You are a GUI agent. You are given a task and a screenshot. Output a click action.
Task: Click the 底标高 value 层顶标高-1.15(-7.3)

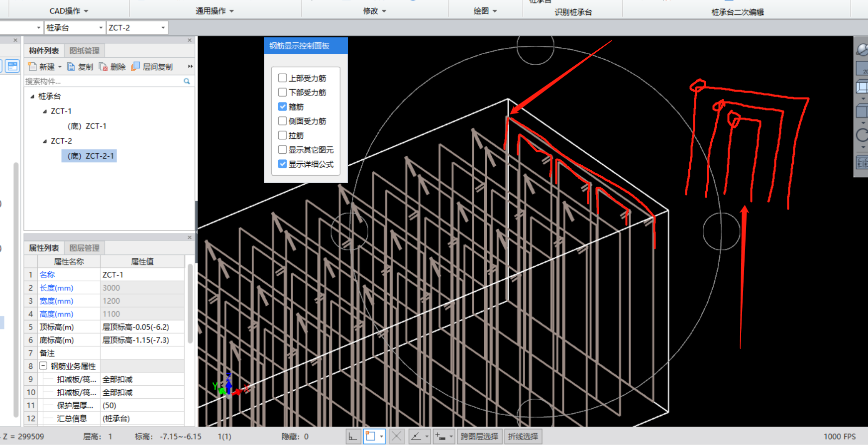click(142, 340)
